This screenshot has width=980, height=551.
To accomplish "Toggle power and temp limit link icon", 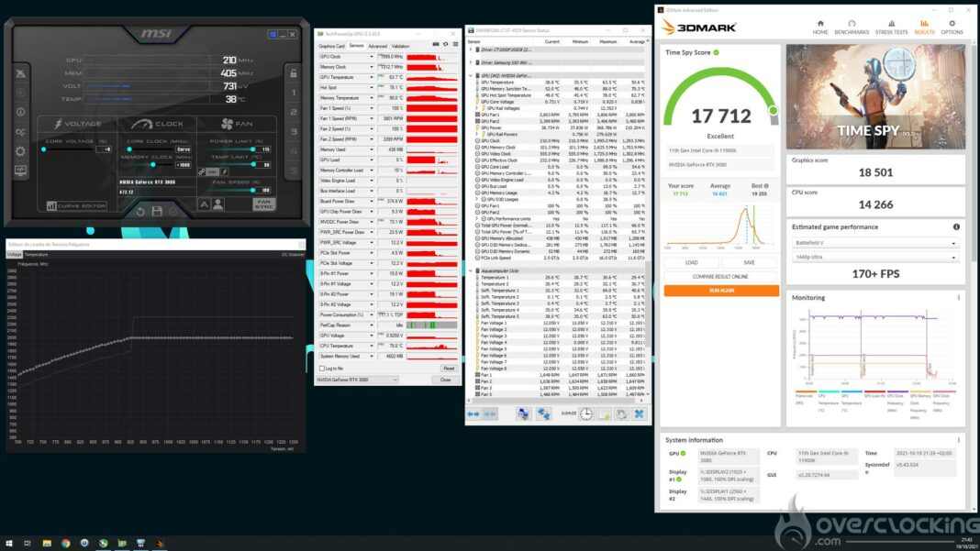I will 201,171.
